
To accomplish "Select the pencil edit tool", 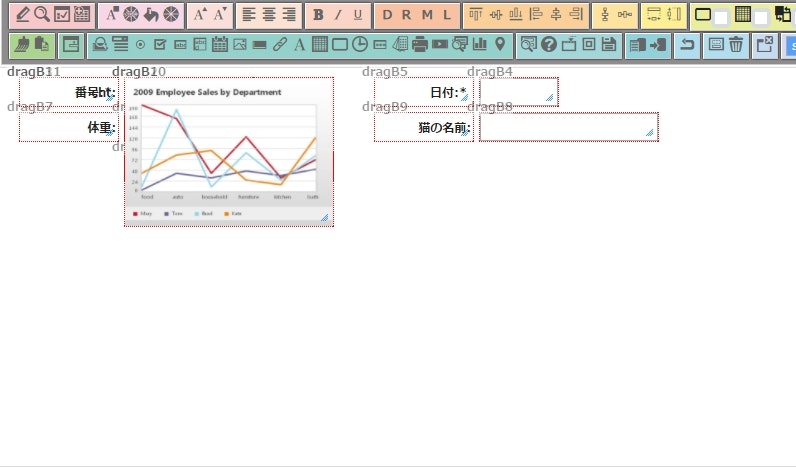I will click(x=22, y=15).
